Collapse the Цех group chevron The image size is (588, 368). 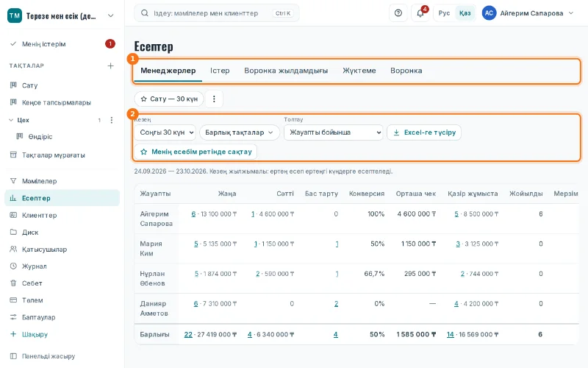coord(11,120)
